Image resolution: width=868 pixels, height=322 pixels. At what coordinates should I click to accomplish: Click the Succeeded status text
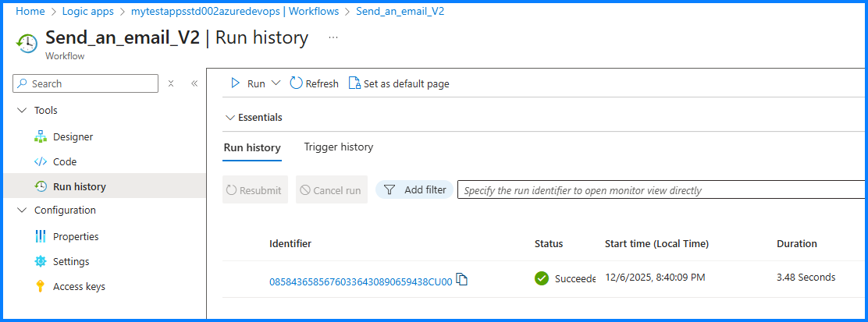tap(575, 279)
